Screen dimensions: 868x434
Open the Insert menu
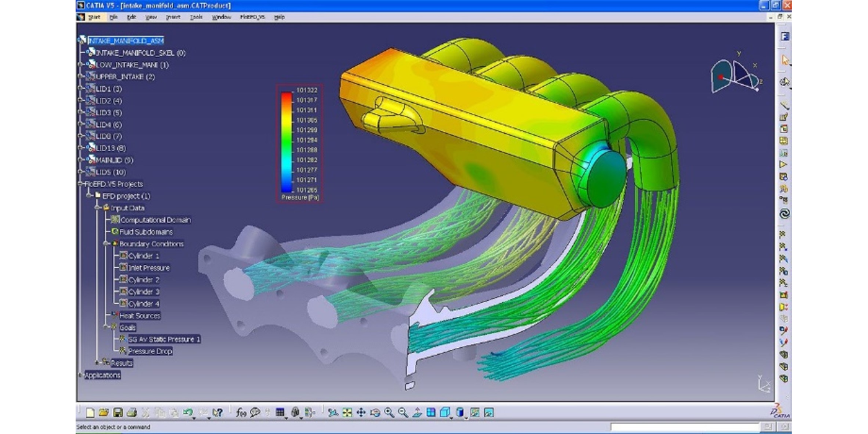click(173, 17)
